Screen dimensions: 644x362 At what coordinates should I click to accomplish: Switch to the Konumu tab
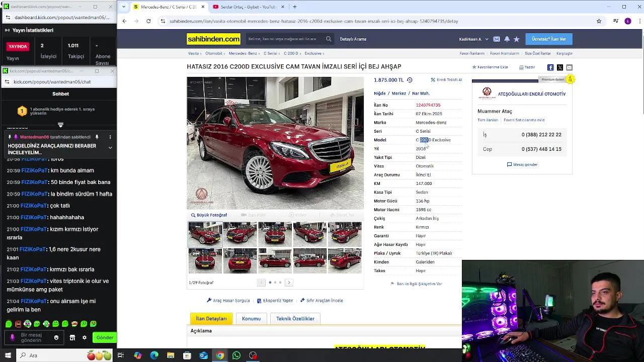251,318
